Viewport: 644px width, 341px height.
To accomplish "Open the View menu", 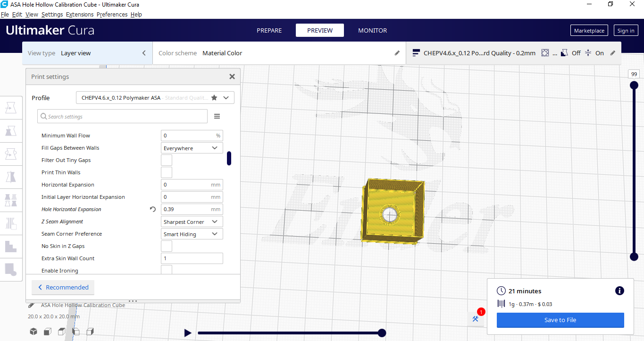I will coord(32,15).
